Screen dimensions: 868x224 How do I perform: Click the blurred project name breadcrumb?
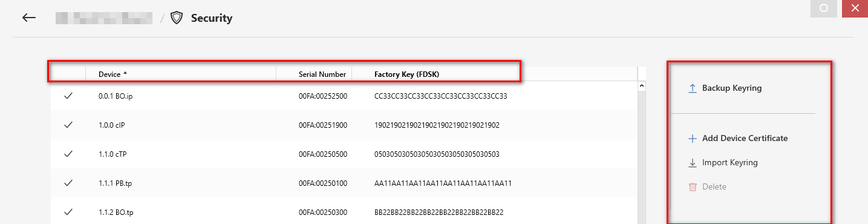pyautogui.click(x=103, y=18)
